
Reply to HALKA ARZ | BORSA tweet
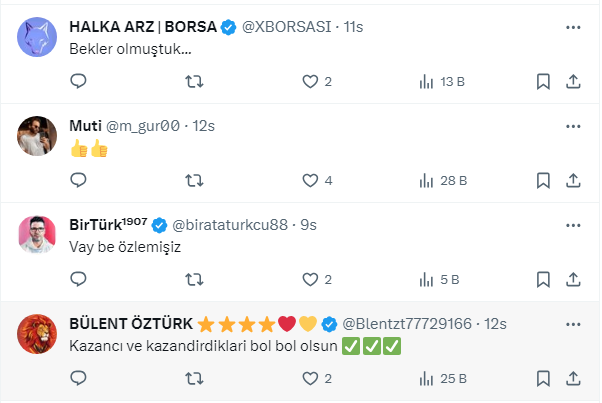[78, 82]
